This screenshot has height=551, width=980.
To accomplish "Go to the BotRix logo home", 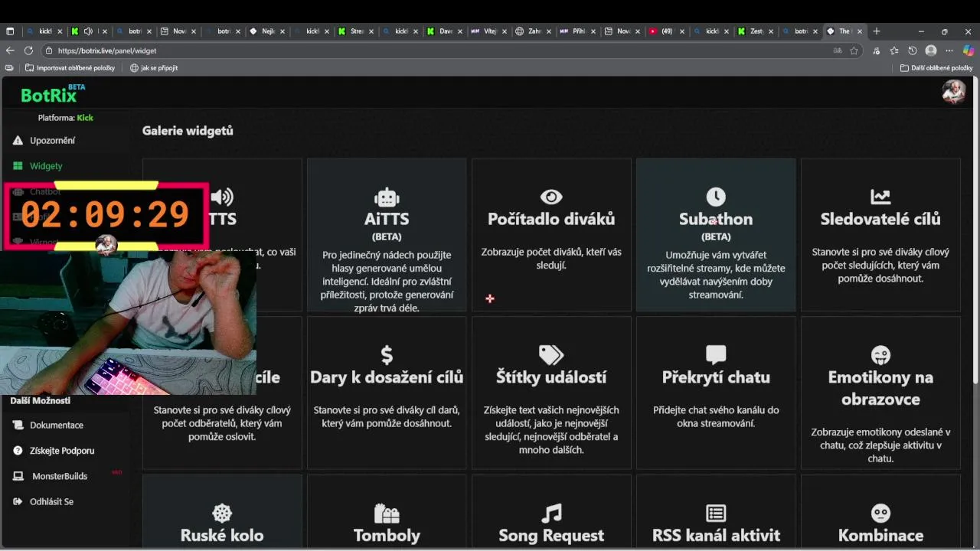I will (53, 93).
